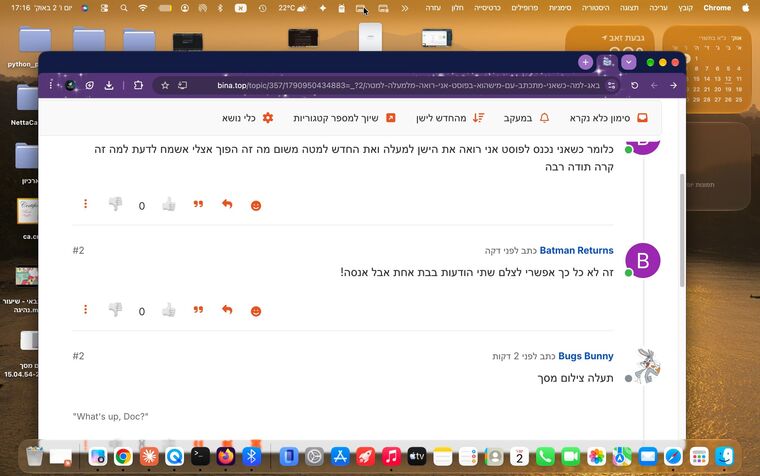Open Trash in the dock
This screenshot has width=760, height=476.
pos(35,456)
